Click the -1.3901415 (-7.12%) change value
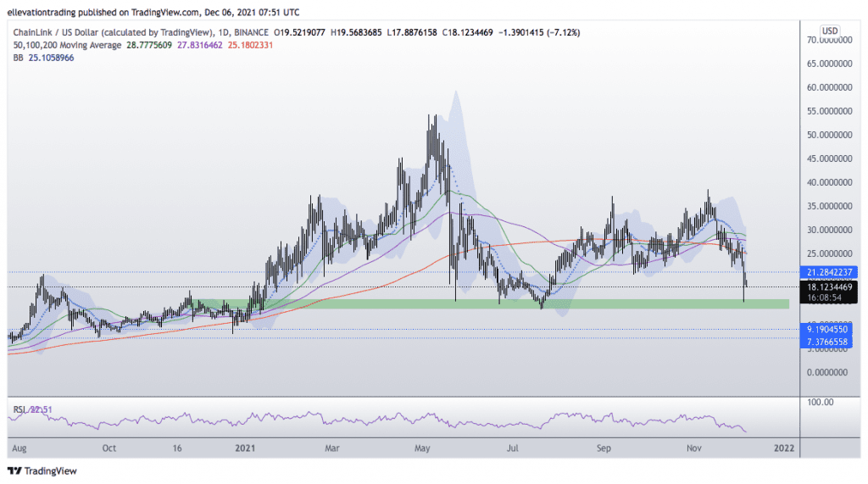 539,33
